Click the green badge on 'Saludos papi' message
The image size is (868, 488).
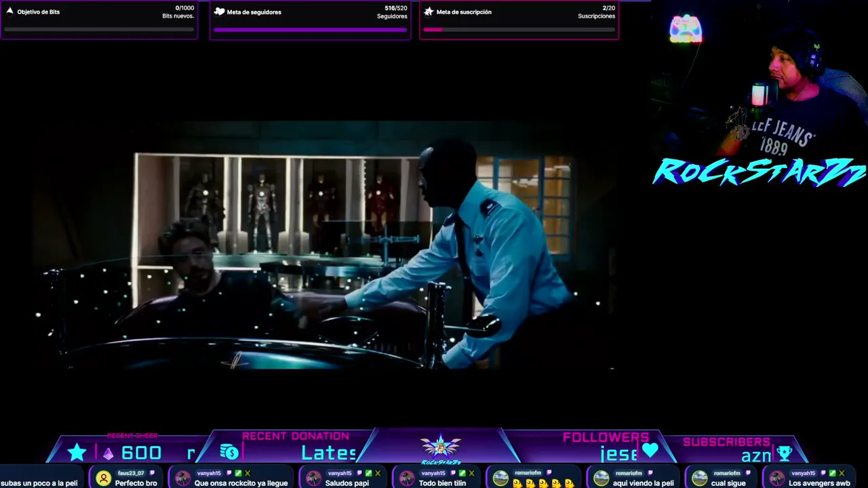(369, 473)
